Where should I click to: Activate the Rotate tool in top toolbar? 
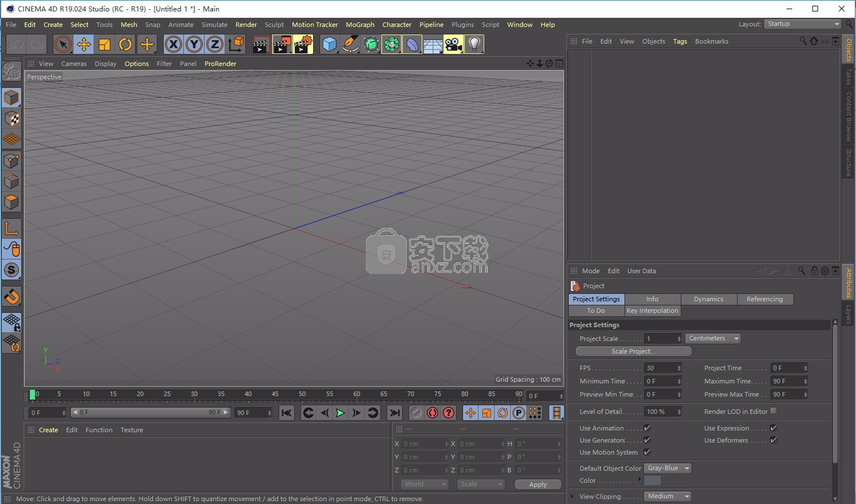click(x=125, y=44)
